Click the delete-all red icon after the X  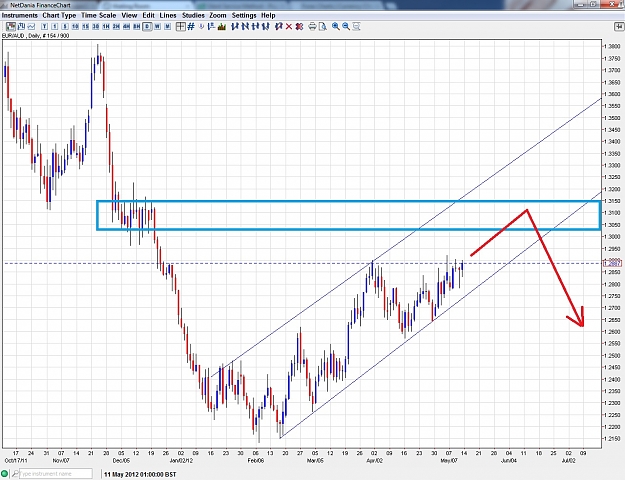pos(299,26)
